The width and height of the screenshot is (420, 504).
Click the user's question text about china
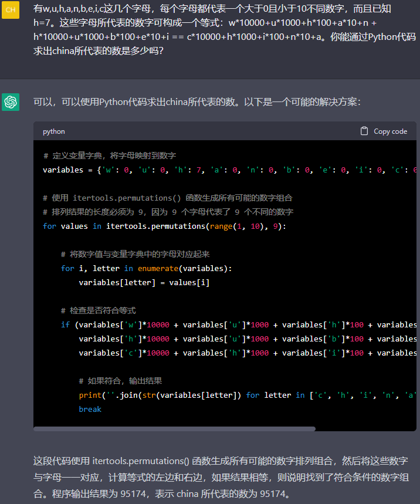[x=224, y=31]
